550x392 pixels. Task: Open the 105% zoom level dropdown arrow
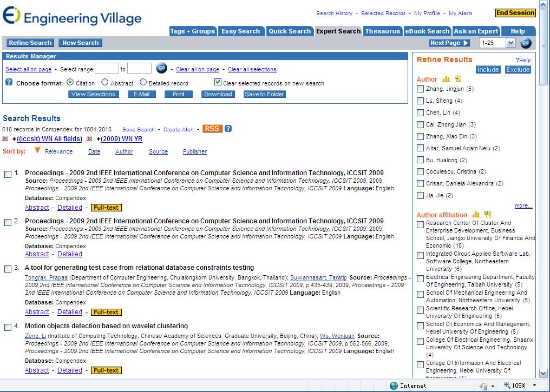(x=534, y=386)
